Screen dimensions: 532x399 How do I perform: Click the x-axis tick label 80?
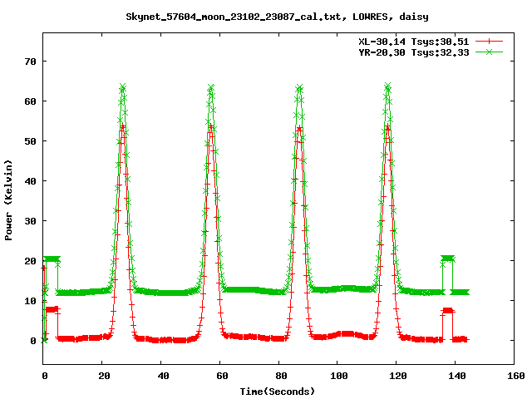click(281, 376)
